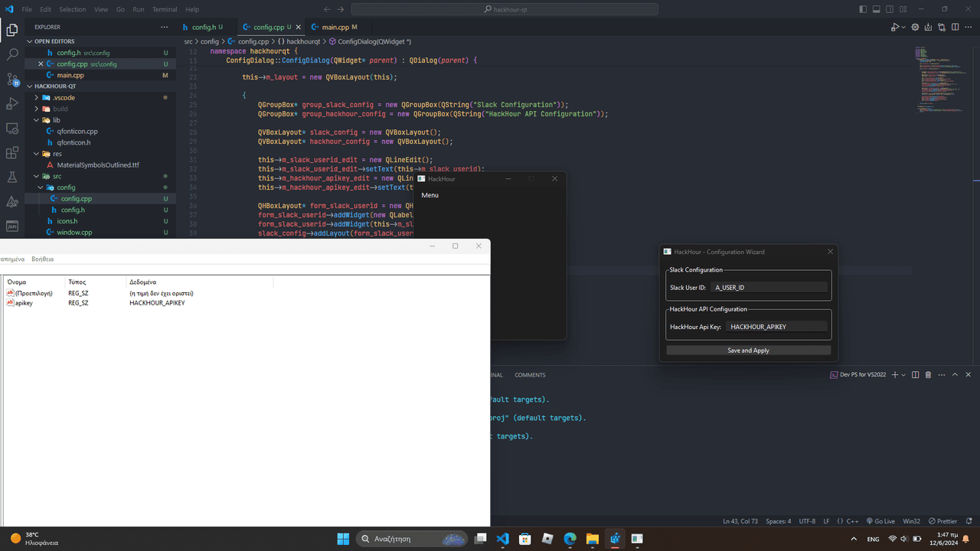Click the Save and Apply button

pyautogui.click(x=748, y=350)
